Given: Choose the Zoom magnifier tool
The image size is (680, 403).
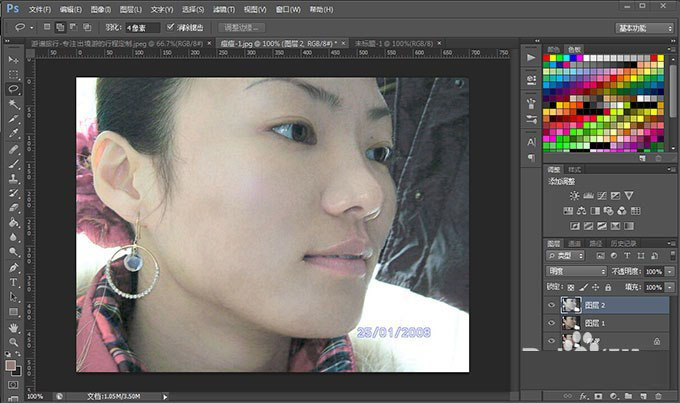Looking at the screenshot, I should coord(14,342).
